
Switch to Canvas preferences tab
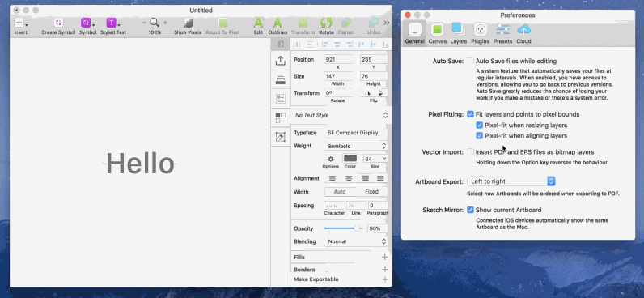(438, 34)
